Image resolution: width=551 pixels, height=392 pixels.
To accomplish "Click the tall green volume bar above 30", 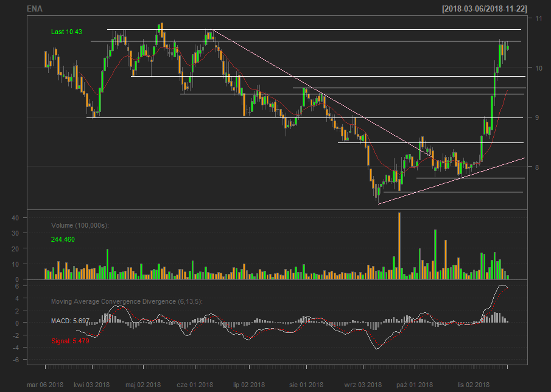I will (435, 254).
